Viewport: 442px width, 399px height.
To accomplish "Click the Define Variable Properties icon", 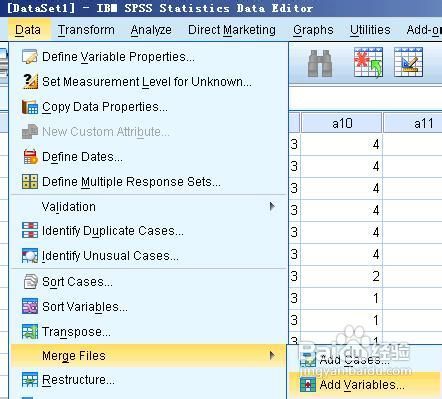I will tap(30, 57).
